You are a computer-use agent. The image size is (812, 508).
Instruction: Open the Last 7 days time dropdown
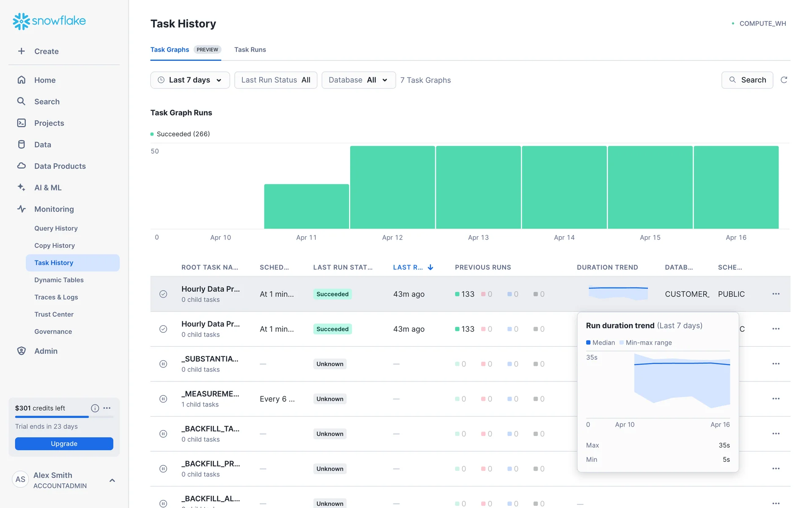[190, 80]
